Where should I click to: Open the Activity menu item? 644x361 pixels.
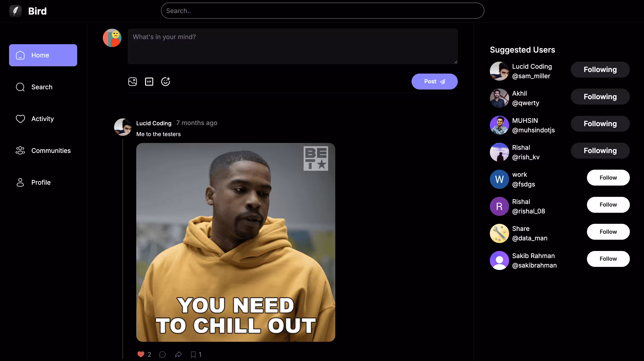[x=42, y=119]
